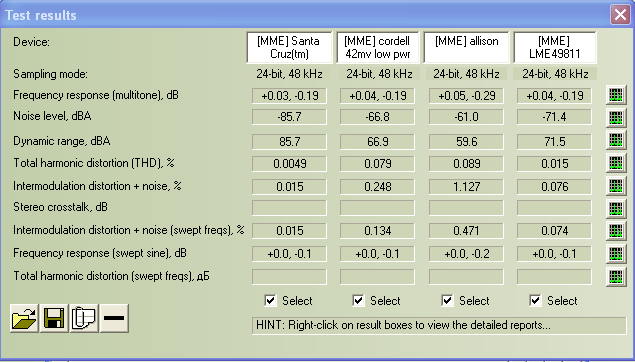The image size is (635, 362).
Task: Click allison swept IMD value 0.471
Action: pos(466,231)
